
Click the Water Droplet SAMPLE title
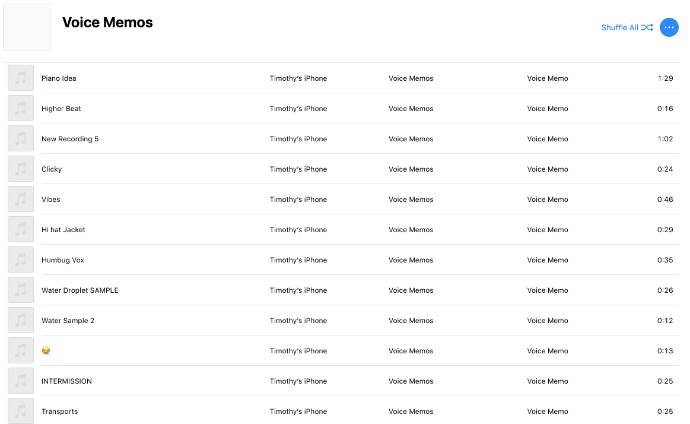tap(79, 290)
